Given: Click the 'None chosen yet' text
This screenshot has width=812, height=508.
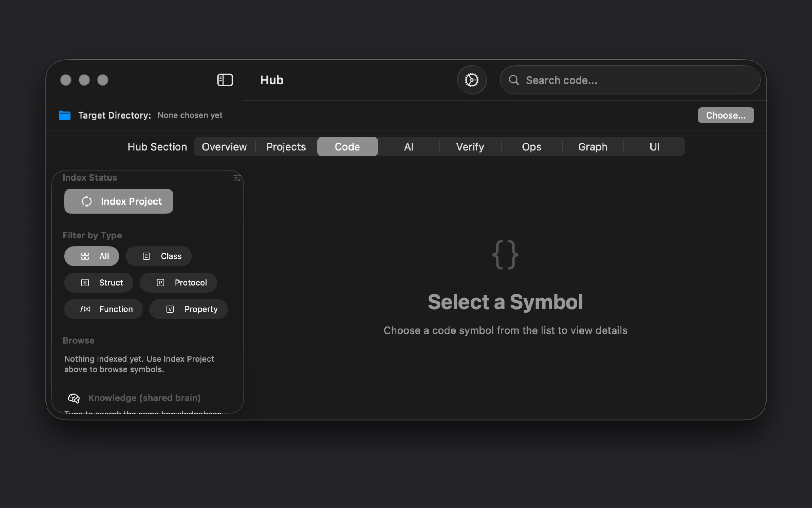Looking at the screenshot, I should [190, 115].
